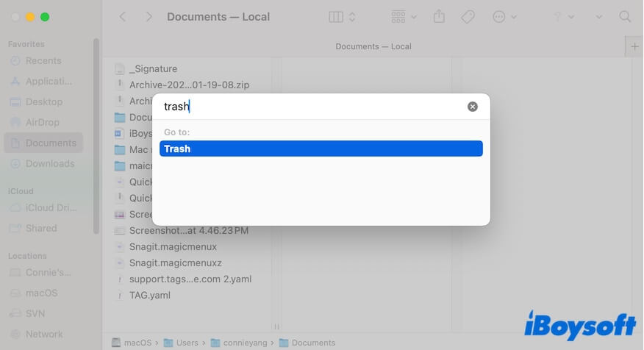Select the TAG.yaml file
Viewport: 644px width, 350px height.
pyautogui.click(x=149, y=295)
